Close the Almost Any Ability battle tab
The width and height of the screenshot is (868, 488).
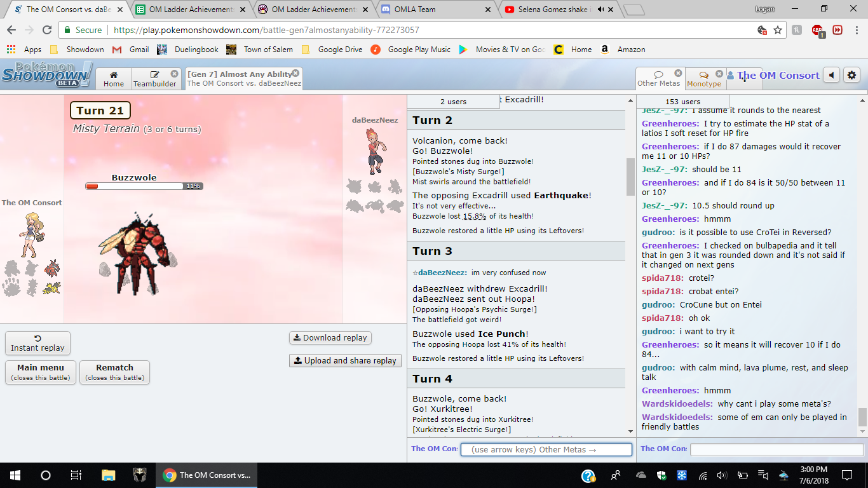(x=295, y=73)
